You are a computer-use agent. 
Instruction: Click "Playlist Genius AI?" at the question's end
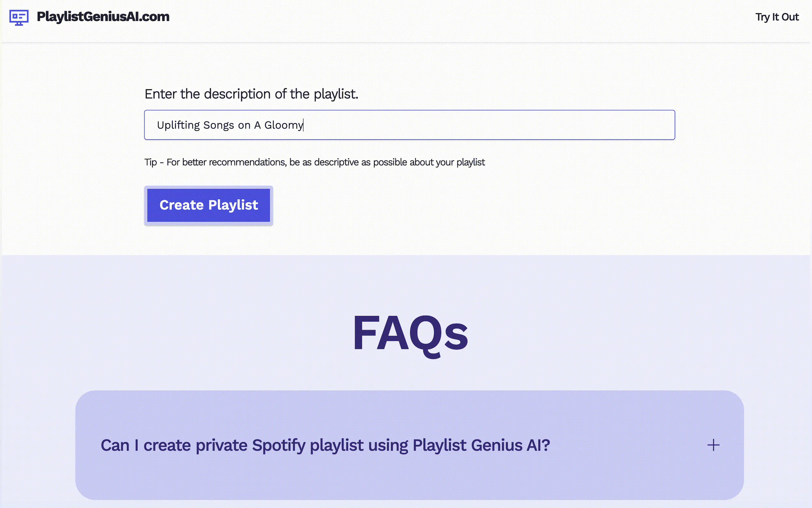tap(481, 445)
